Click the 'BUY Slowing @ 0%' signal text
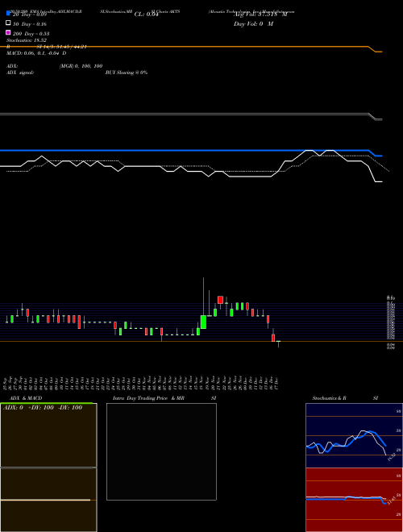Image resolution: width=403 pixels, height=532 pixels. click(x=127, y=73)
